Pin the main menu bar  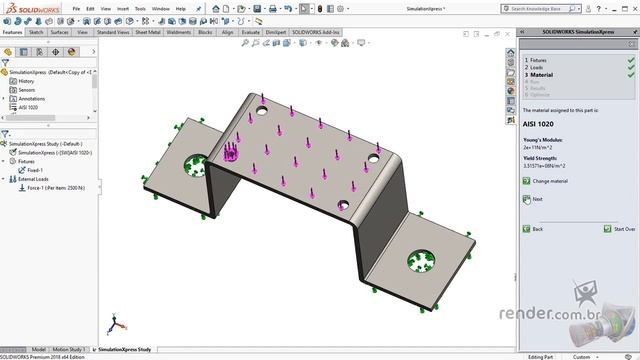[x=199, y=9]
